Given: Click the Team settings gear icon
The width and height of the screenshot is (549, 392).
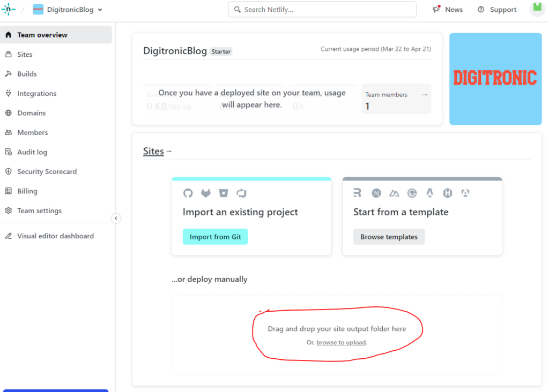Looking at the screenshot, I should [x=9, y=211].
